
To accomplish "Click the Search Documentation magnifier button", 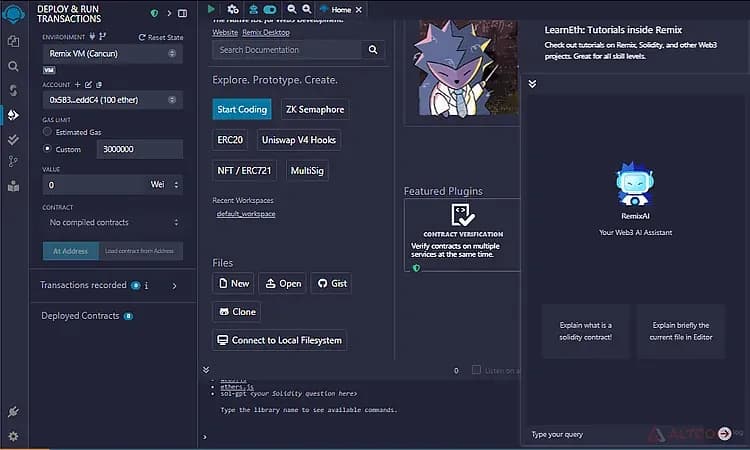I will point(373,50).
